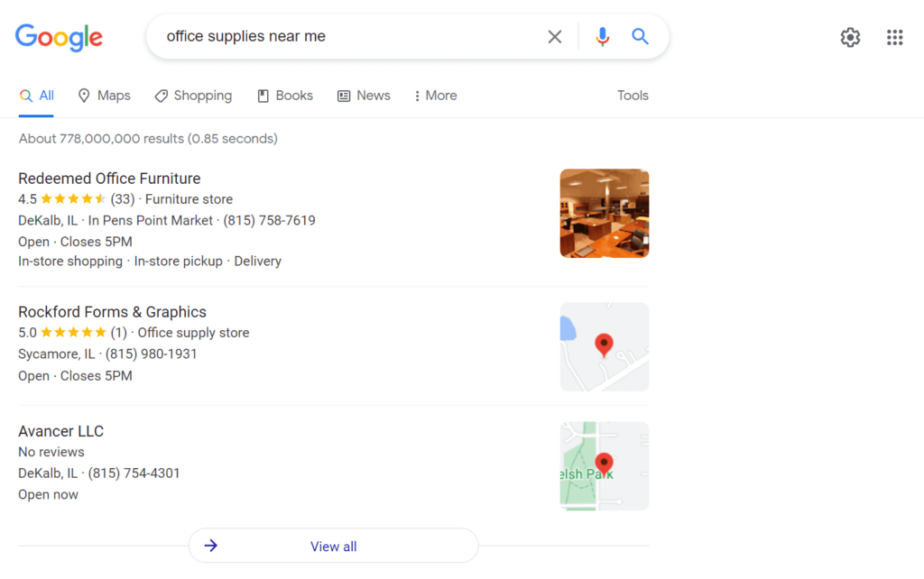Expand the More search categories menu
Screen dimensions: 924x579
tap(435, 95)
